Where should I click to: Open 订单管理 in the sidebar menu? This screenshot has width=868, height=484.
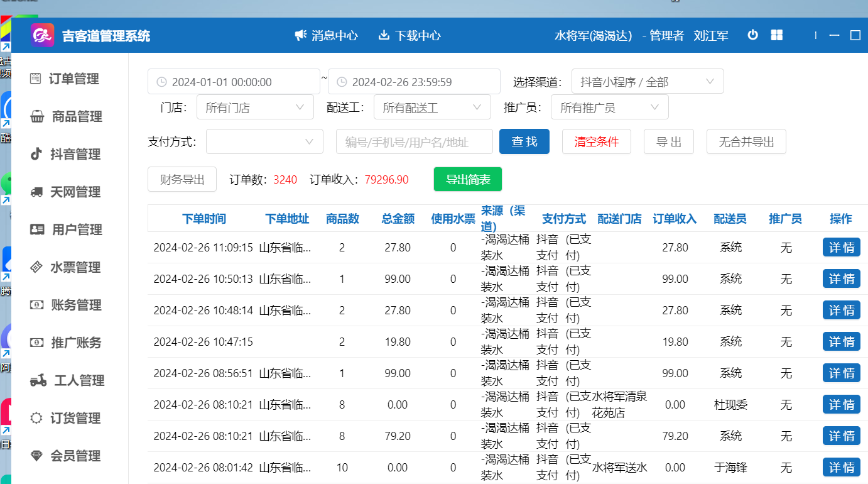(x=73, y=79)
